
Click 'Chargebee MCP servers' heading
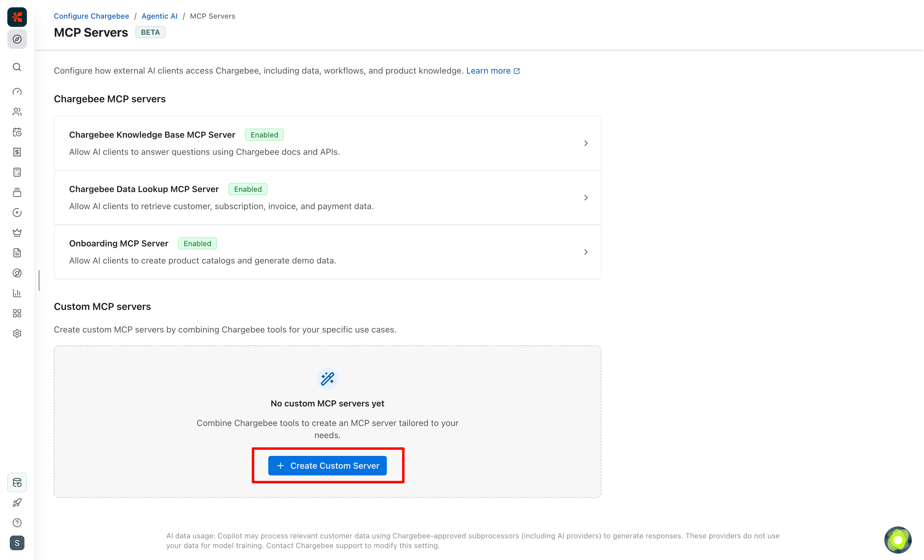pyautogui.click(x=109, y=99)
